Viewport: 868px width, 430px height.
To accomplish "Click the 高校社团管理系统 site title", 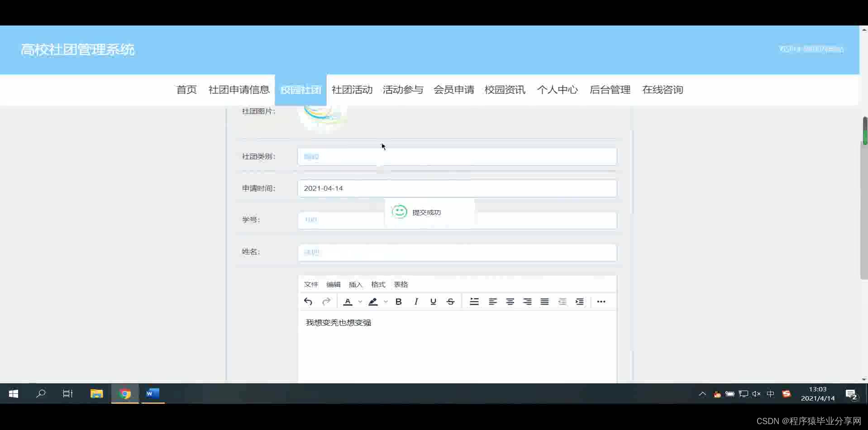I will pos(78,49).
